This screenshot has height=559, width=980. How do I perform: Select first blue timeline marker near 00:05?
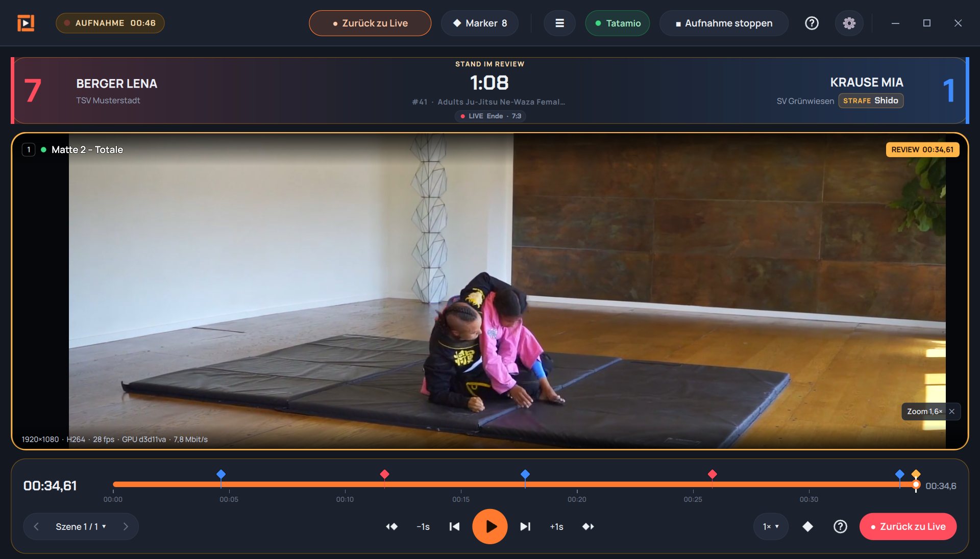221,474
